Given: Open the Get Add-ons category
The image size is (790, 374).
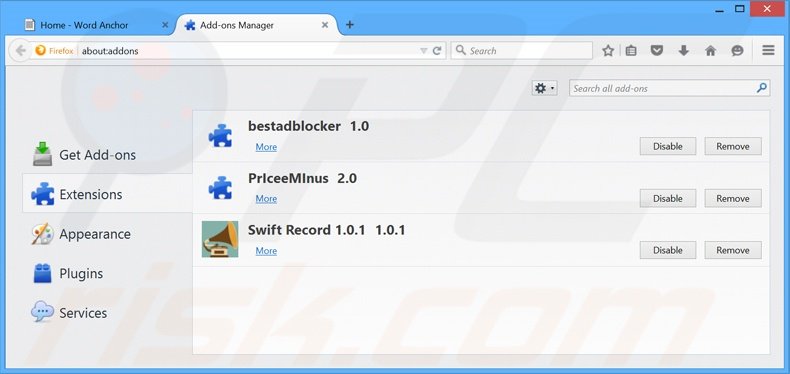Looking at the screenshot, I should [x=107, y=155].
